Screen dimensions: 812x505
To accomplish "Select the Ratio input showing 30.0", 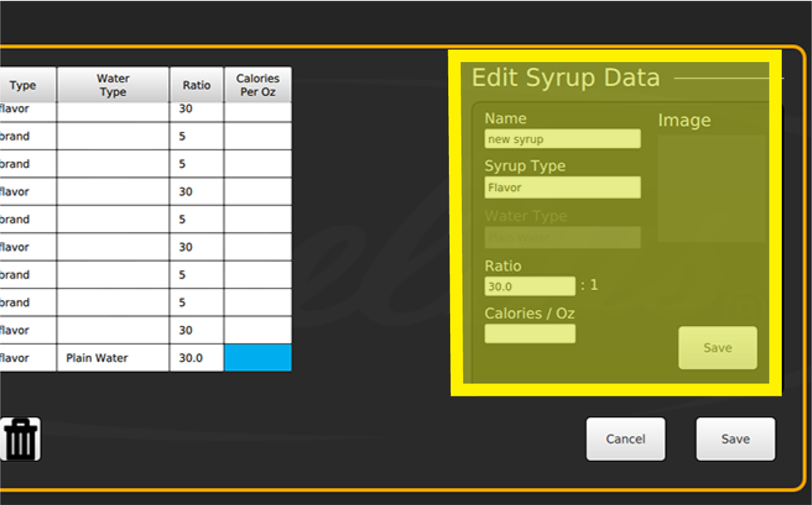I will 530,286.
